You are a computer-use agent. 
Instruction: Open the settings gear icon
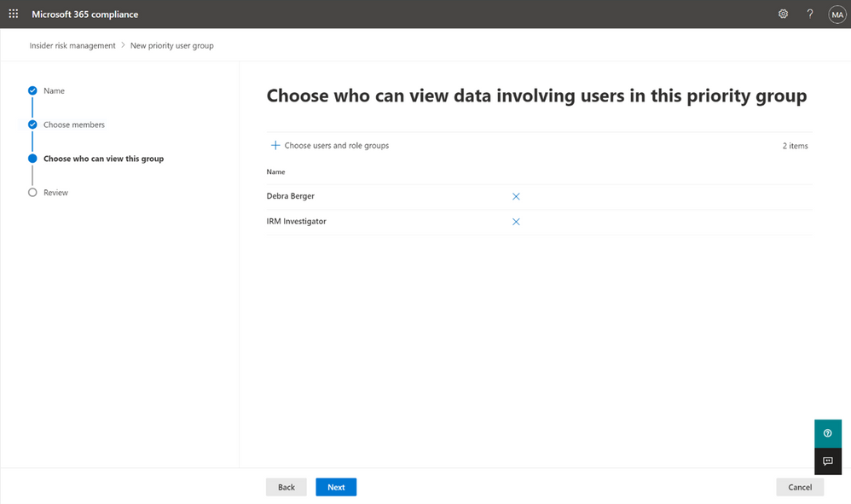pyautogui.click(x=783, y=14)
